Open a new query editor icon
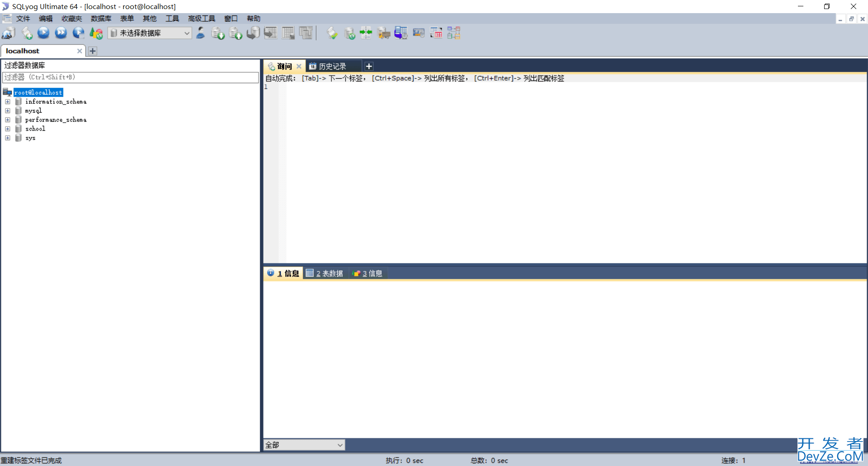Screen dimensions: 868x466 (x=27, y=33)
